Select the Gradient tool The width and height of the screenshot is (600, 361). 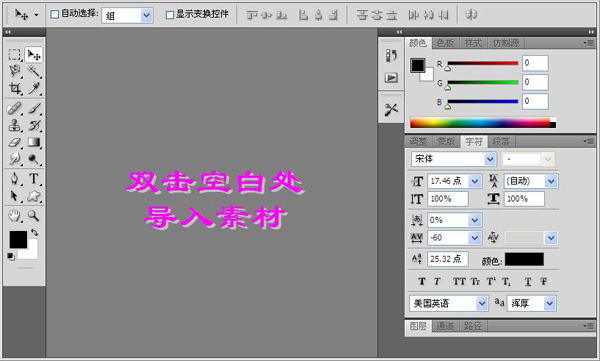[x=34, y=142]
